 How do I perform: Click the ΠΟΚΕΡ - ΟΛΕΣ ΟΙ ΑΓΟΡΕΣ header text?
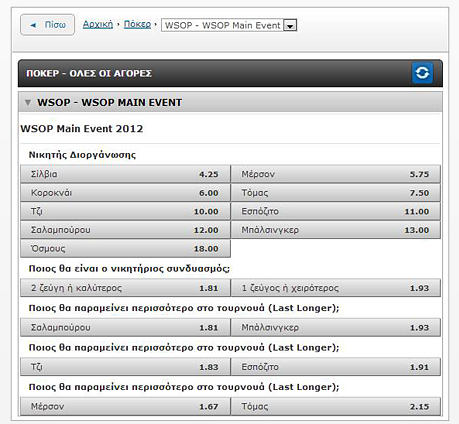pos(89,73)
